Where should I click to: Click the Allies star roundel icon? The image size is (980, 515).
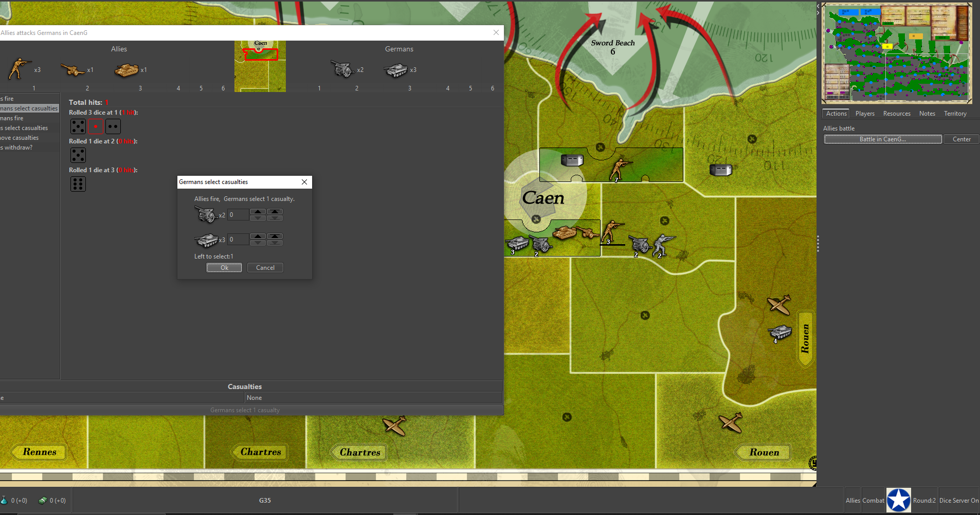(898, 500)
